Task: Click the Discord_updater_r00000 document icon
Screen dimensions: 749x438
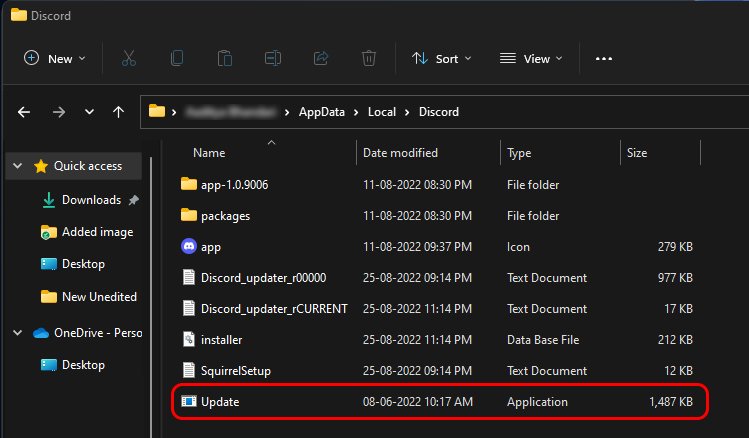Action: (x=189, y=277)
